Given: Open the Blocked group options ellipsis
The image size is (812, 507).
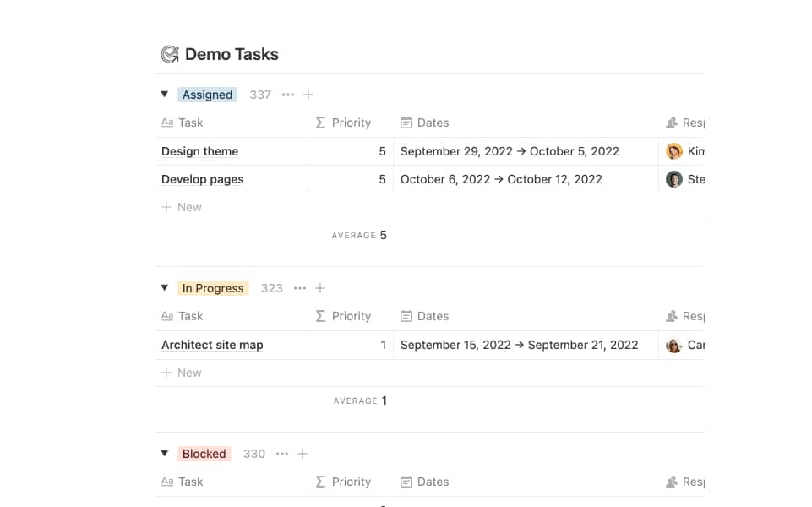Looking at the screenshot, I should click(x=282, y=454).
